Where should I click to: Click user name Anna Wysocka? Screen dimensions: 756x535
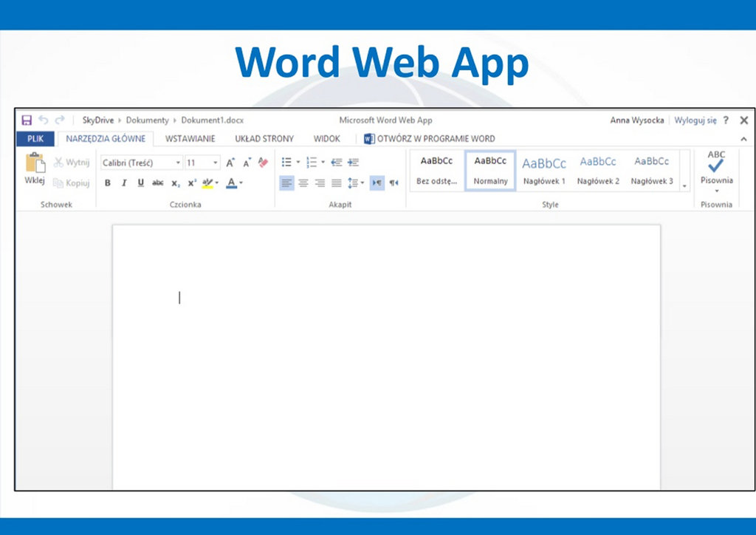pos(637,120)
